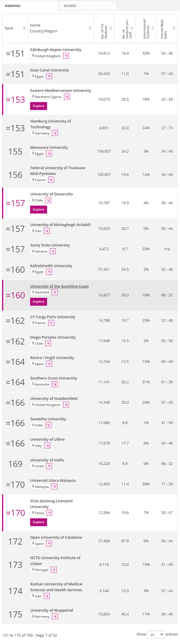
Task: Click the pink icon next to University of Haifa's Israel tag
Action: click(48, 466)
